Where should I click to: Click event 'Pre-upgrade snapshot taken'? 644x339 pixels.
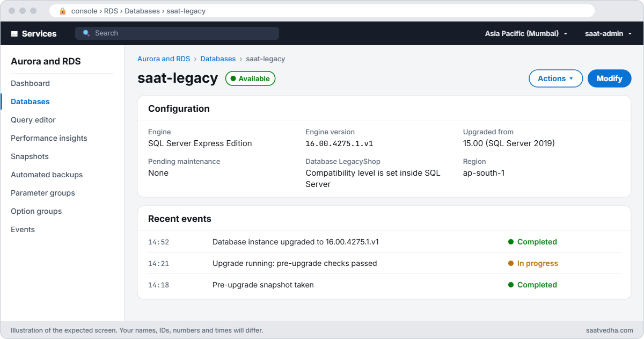tap(263, 285)
